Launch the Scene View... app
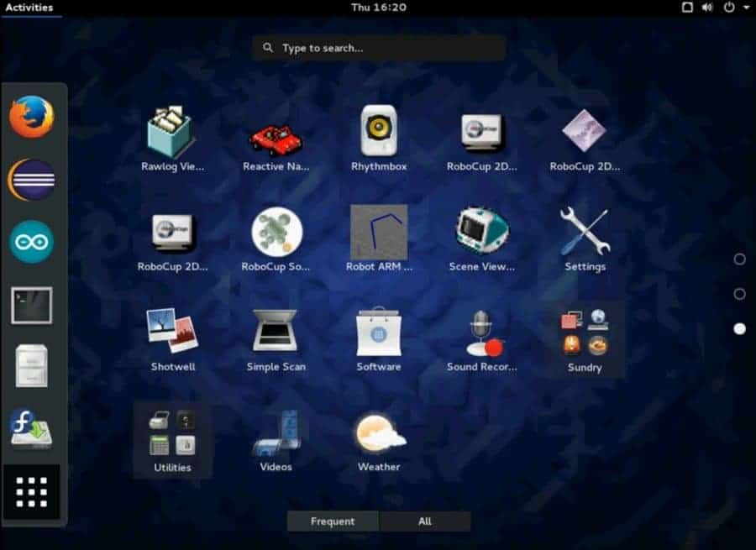The height and width of the screenshot is (550, 756). click(x=481, y=239)
